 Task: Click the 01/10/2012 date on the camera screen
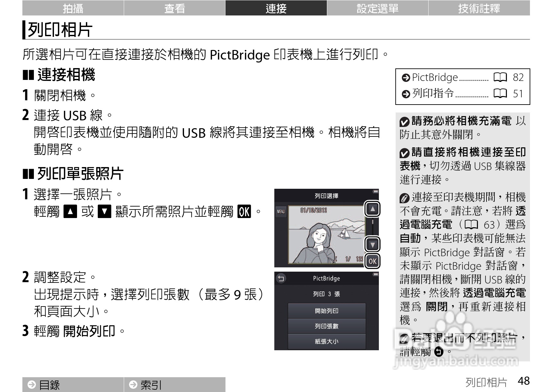click(x=313, y=210)
